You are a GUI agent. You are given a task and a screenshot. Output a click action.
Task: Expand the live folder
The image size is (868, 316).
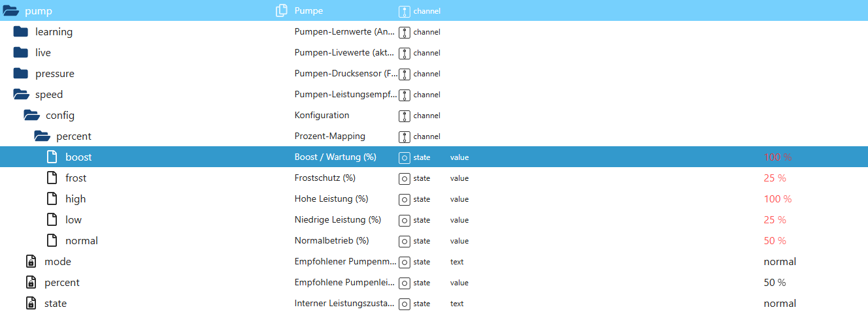pos(21,53)
